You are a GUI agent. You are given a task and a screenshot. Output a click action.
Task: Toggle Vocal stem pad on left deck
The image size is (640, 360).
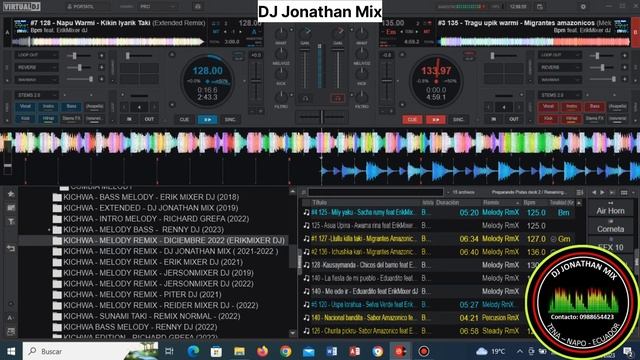pyautogui.click(x=25, y=107)
